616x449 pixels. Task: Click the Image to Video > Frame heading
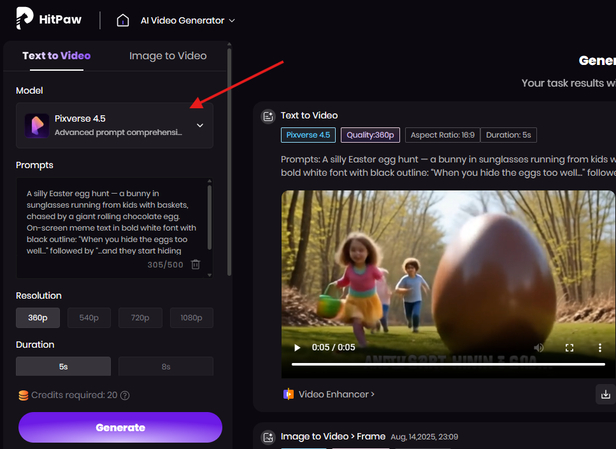pyautogui.click(x=333, y=436)
